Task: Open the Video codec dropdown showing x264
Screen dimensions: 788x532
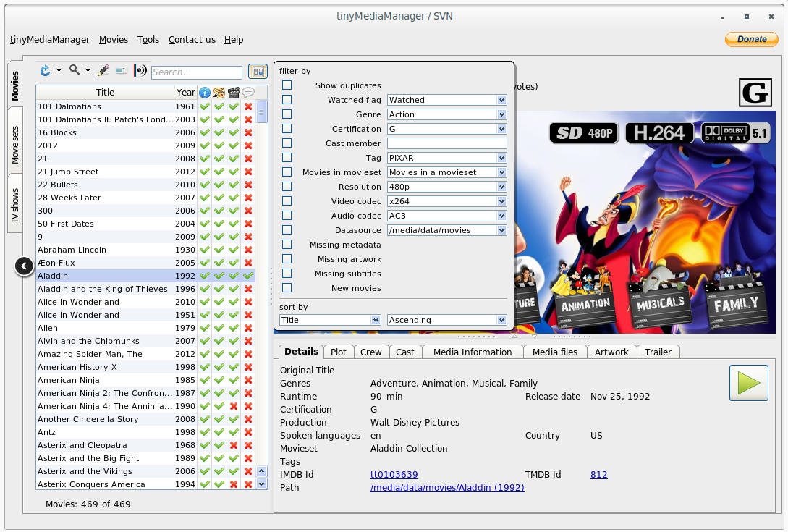Action: (x=446, y=201)
